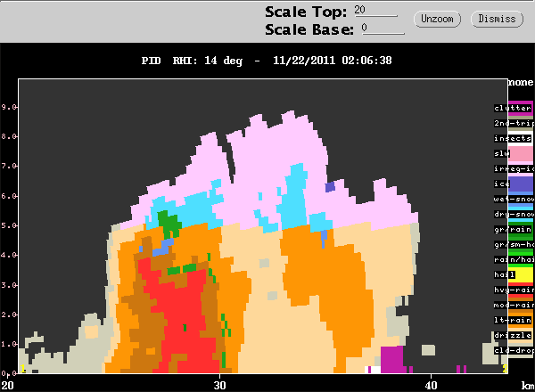
Task: Click the 'drizzle' legend label
Action: (513, 335)
